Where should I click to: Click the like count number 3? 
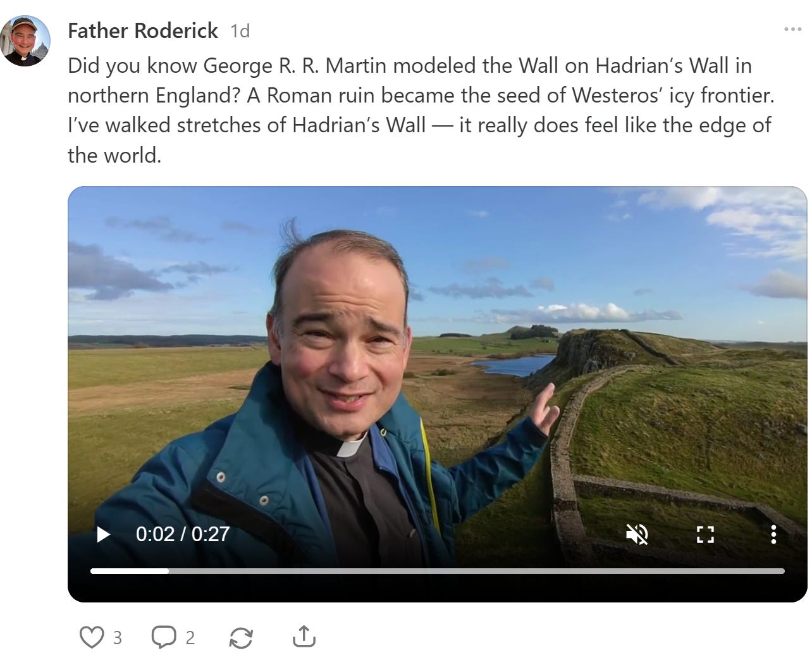(x=117, y=637)
